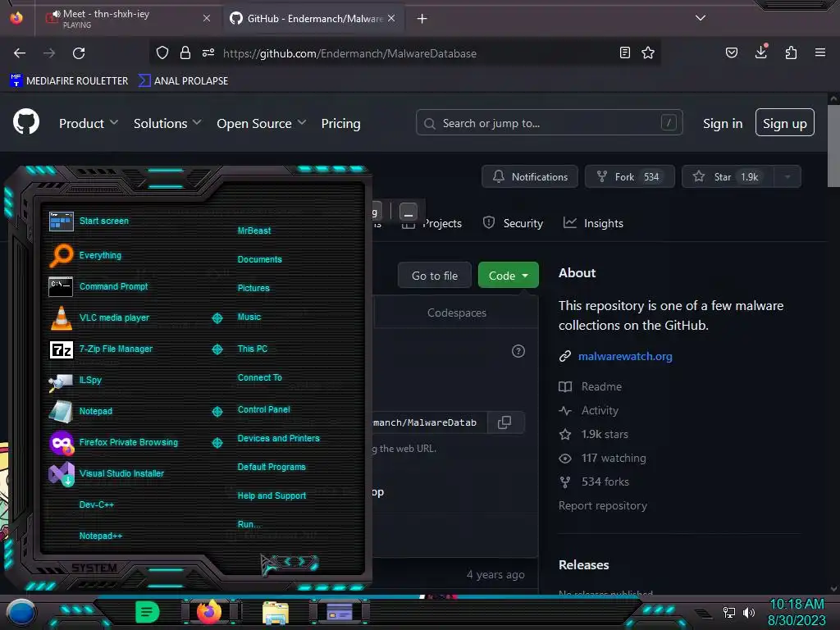The height and width of the screenshot is (630, 840).
Task: Click the Sign up button
Action: pyautogui.click(x=784, y=123)
